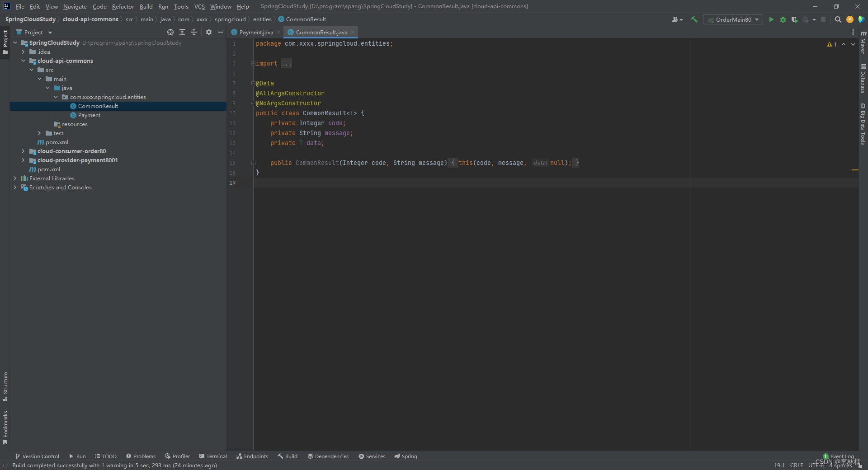The height and width of the screenshot is (470, 868).
Task: Open the Dependencies tool window
Action: [328, 456]
